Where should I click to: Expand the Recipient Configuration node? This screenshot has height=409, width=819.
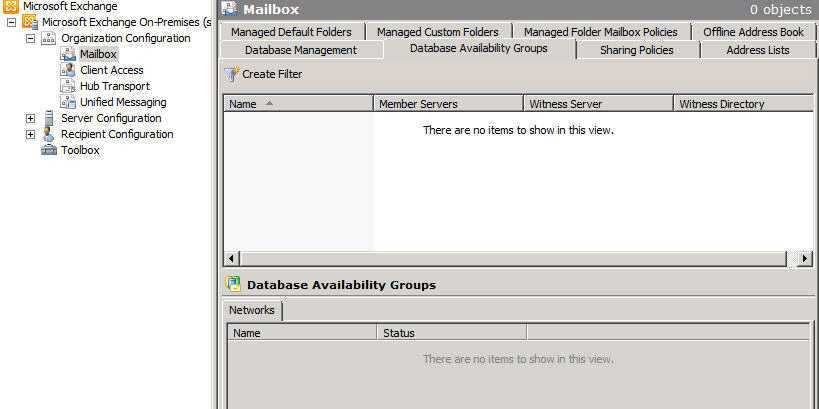[30, 135]
